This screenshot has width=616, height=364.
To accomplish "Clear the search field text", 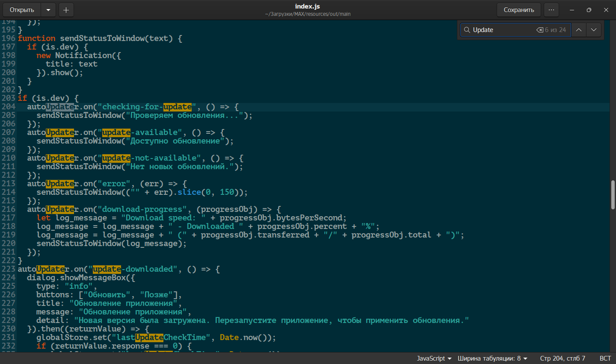I will [x=540, y=30].
